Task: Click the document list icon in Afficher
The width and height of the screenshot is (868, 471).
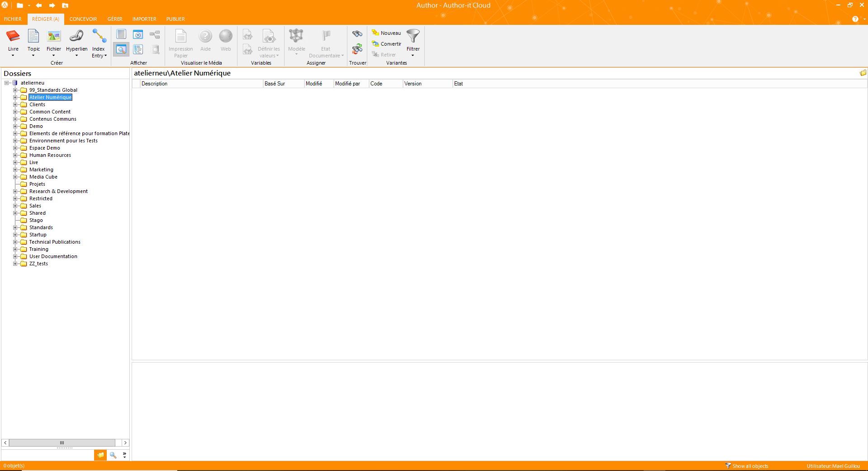Action: [x=121, y=34]
